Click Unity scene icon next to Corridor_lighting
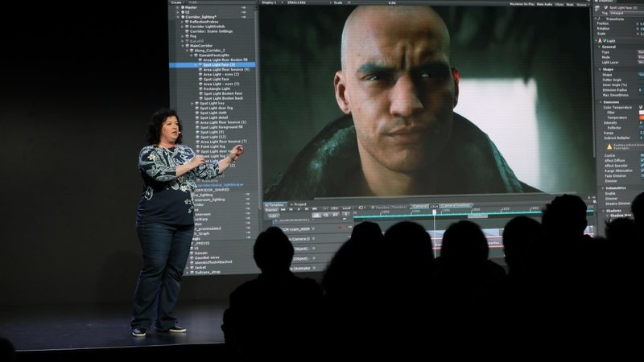The height and width of the screenshot is (362, 644). 183,17
